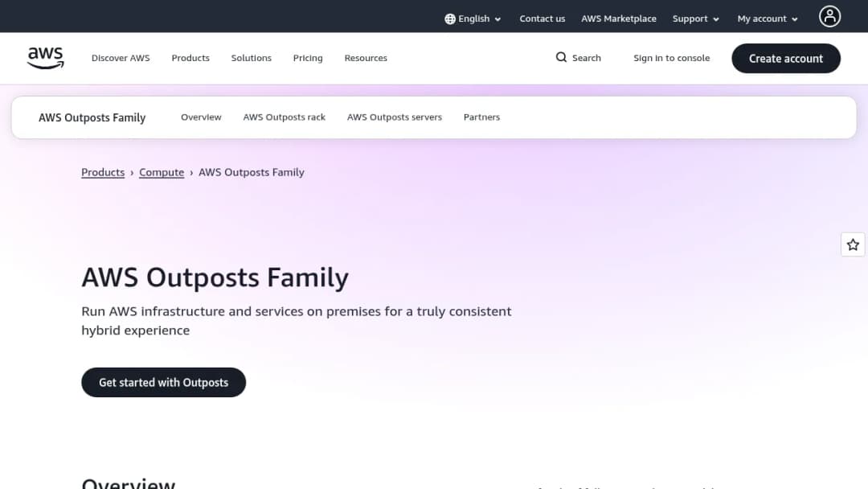Open the Resources menu
This screenshot has height=489, width=868.
[x=366, y=58]
